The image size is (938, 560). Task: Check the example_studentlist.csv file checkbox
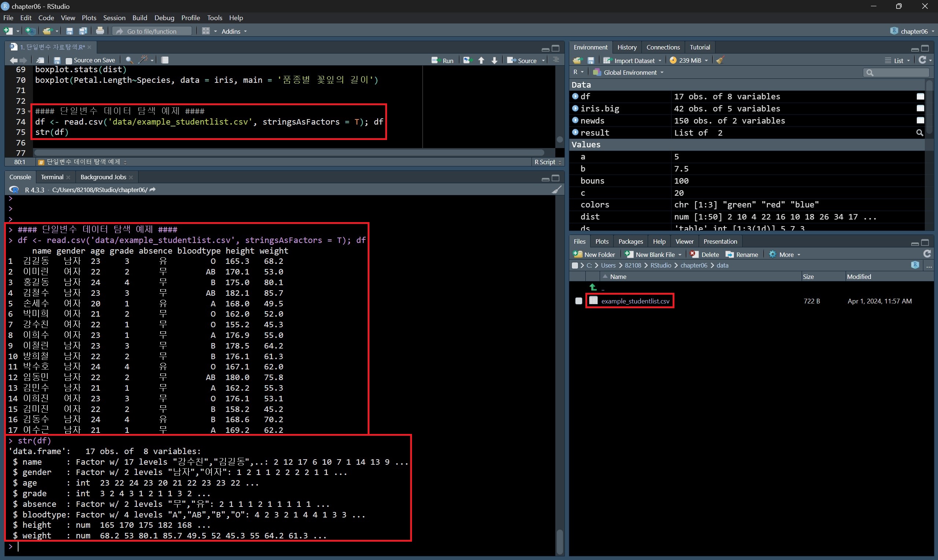(x=578, y=301)
